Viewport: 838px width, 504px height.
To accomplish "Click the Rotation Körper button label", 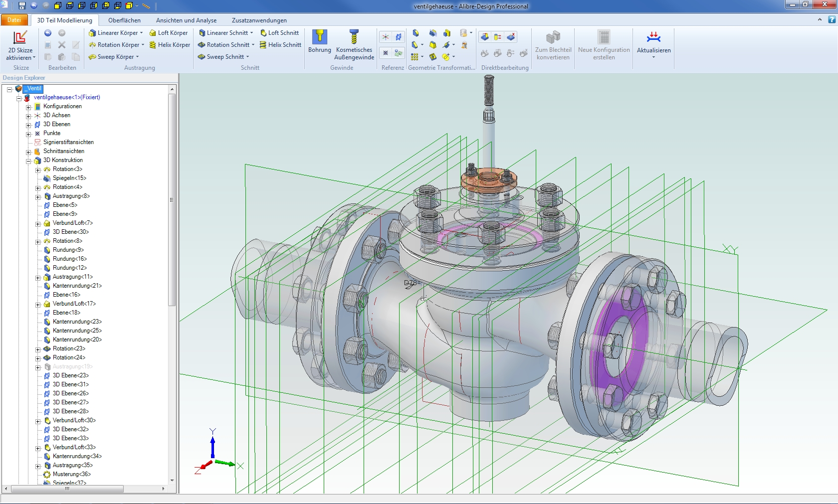I will pyautogui.click(x=119, y=45).
